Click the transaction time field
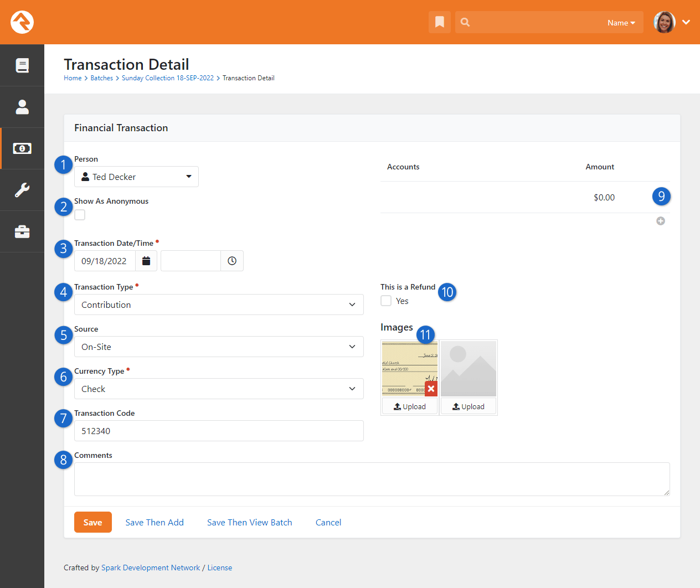Screen dimensions: 700x588 pyautogui.click(x=191, y=261)
